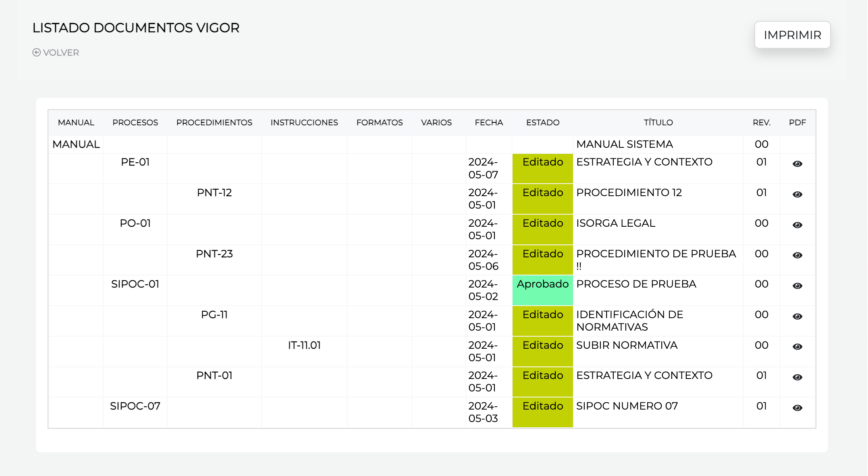Go back via the VOLVER link
868x476 pixels.
56,53
